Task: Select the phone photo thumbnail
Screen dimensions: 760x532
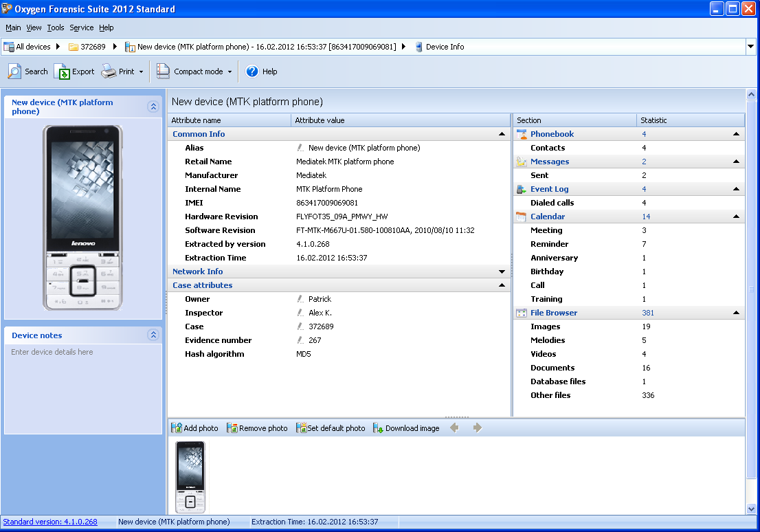Action: pos(190,477)
